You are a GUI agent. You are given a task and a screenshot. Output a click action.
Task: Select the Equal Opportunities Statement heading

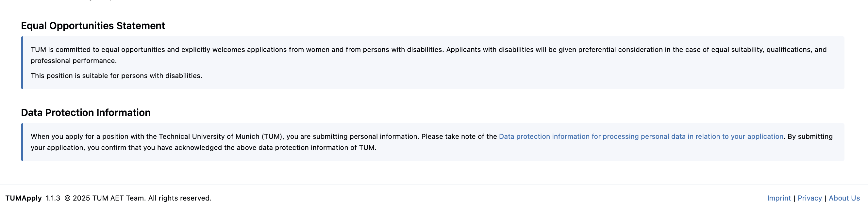pyautogui.click(x=93, y=25)
